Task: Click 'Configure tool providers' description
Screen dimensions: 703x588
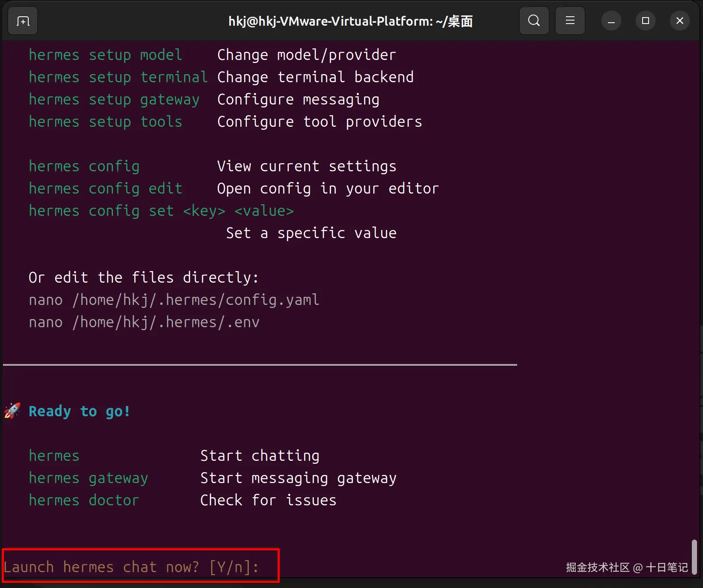Action: [320, 122]
